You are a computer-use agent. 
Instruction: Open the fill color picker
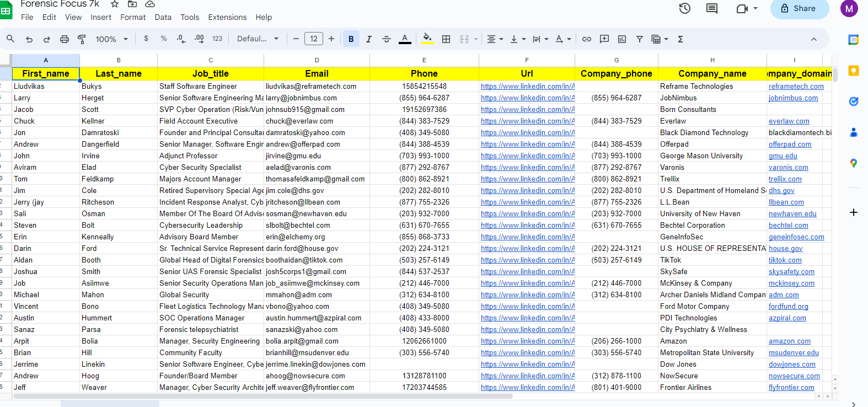[427, 39]
